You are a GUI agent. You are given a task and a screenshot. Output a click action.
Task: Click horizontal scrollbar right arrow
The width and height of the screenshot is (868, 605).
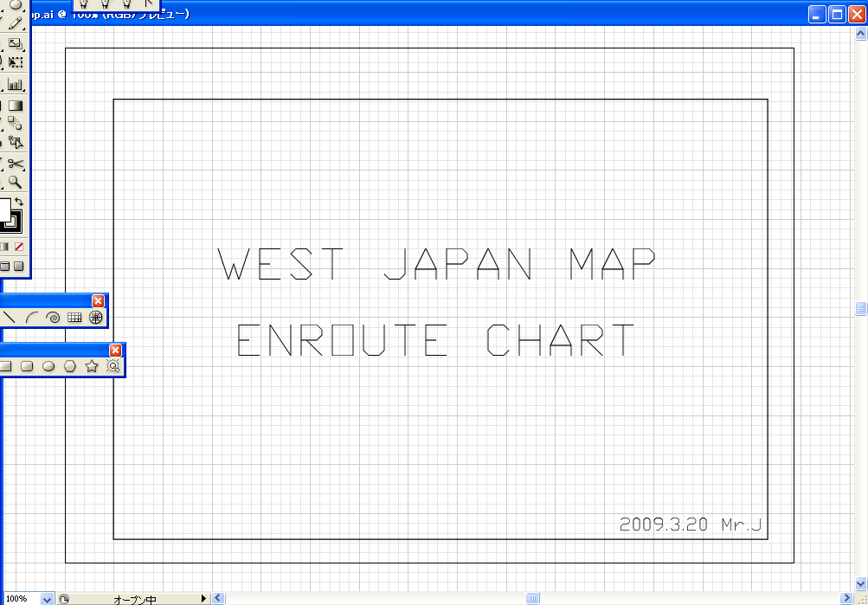(x=846, y=598)
